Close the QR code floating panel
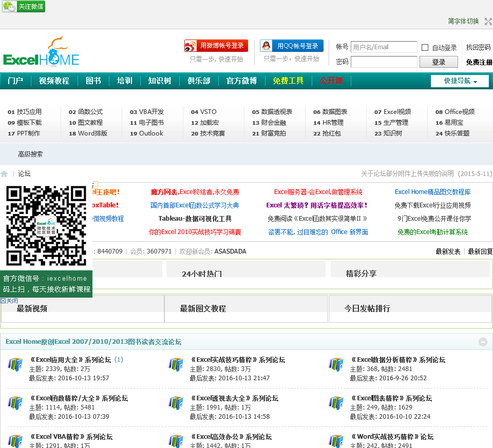 tap(9, 301)
